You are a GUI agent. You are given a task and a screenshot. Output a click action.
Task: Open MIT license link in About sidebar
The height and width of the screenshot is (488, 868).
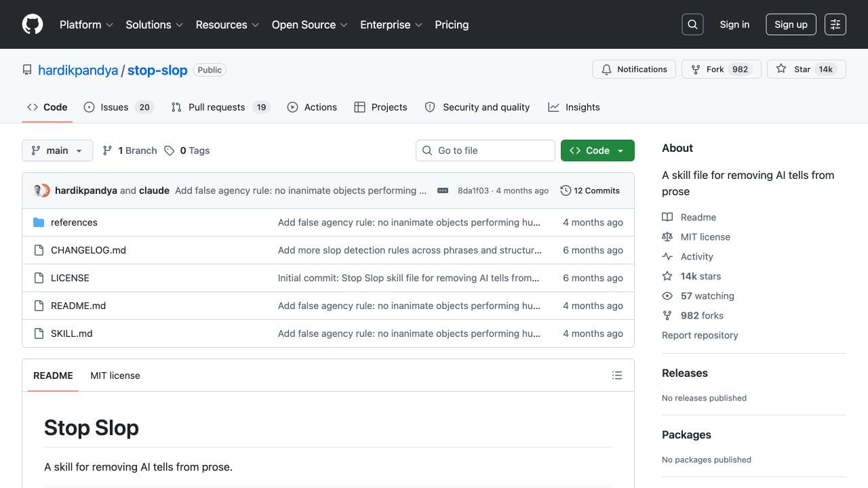696,237
